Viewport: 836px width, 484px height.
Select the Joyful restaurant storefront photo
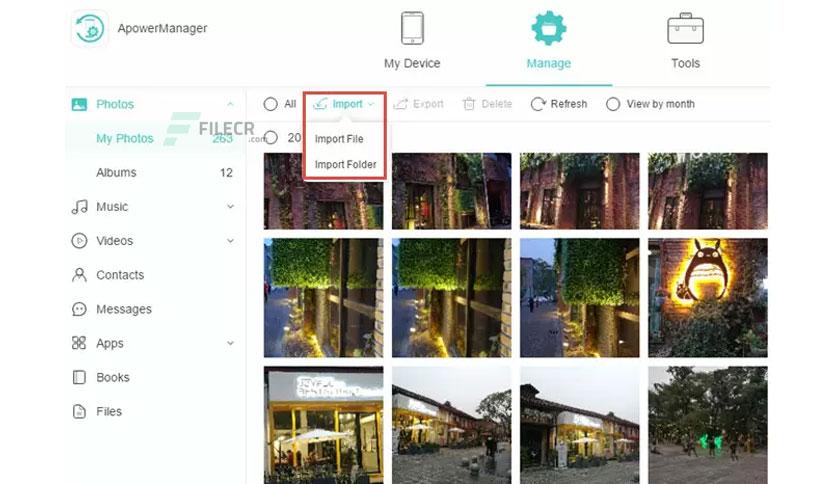click(x=323, y=425)
